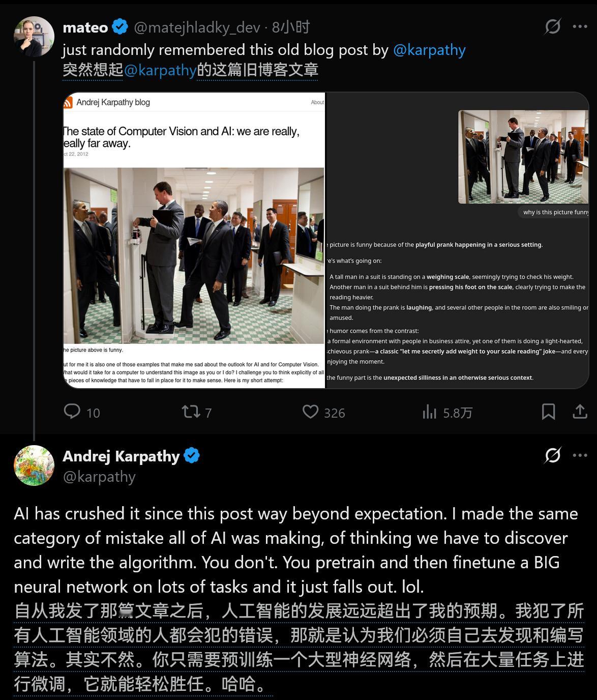Click the share upload icon
The height and width of the screenshot is (700, 597).
580,412
